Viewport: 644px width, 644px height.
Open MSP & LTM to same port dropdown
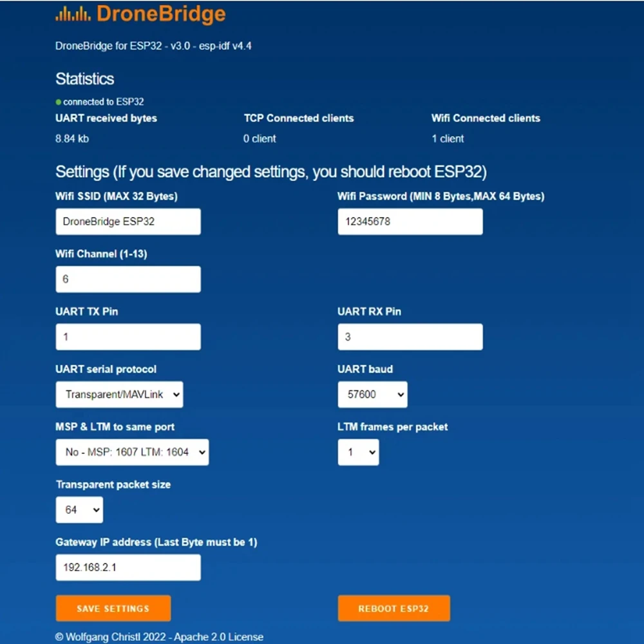132,452
